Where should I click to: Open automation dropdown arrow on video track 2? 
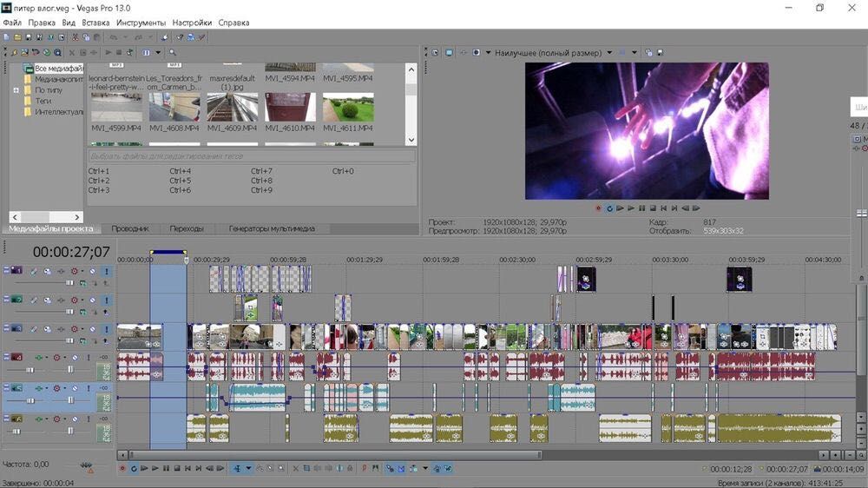point(82,300)
